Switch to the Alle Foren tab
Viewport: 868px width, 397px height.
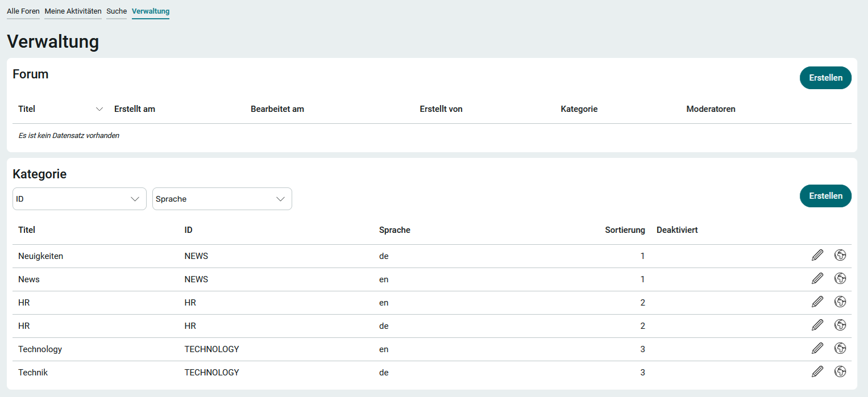point(23,11)
